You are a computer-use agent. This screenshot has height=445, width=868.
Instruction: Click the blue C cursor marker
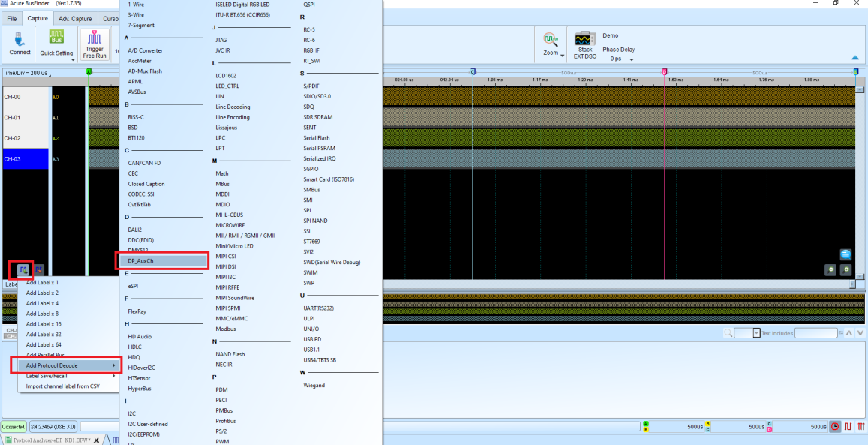[x=472, y=72]
